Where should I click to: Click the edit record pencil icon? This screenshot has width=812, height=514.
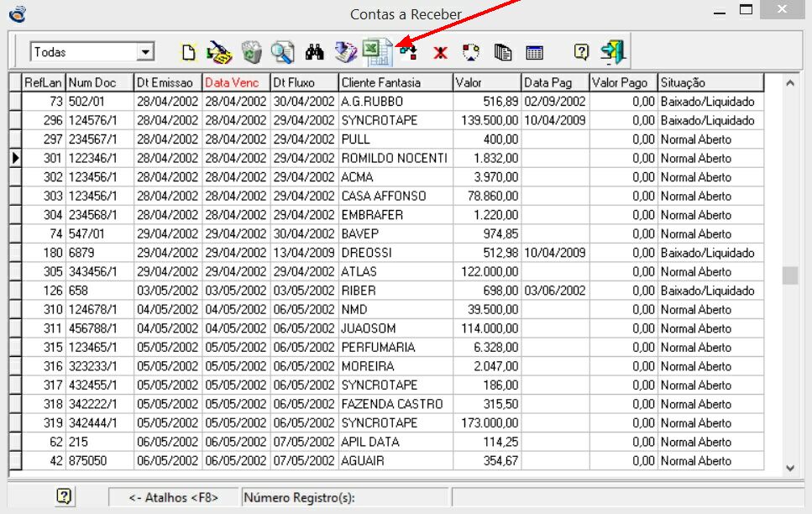tap(219, 52)
